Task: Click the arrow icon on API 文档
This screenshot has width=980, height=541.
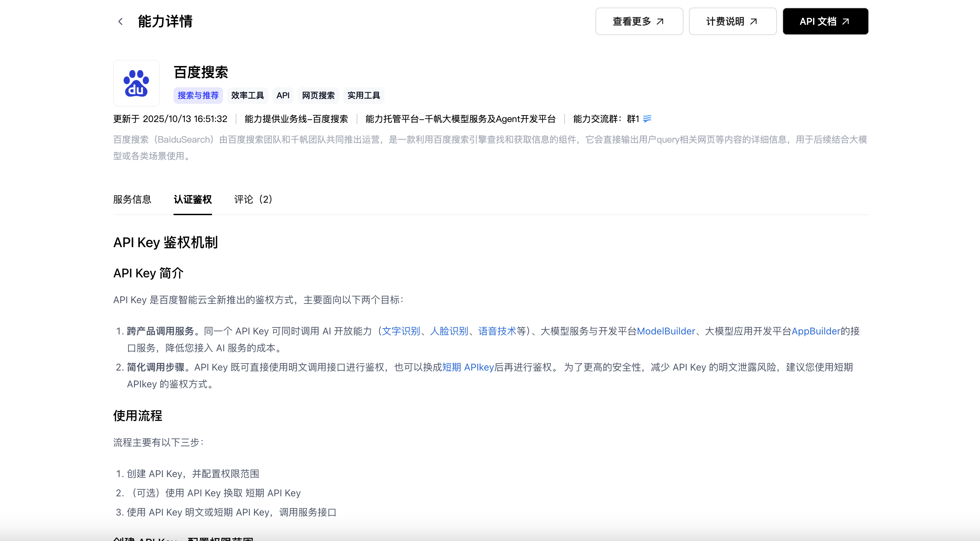Action: point(846,21)
